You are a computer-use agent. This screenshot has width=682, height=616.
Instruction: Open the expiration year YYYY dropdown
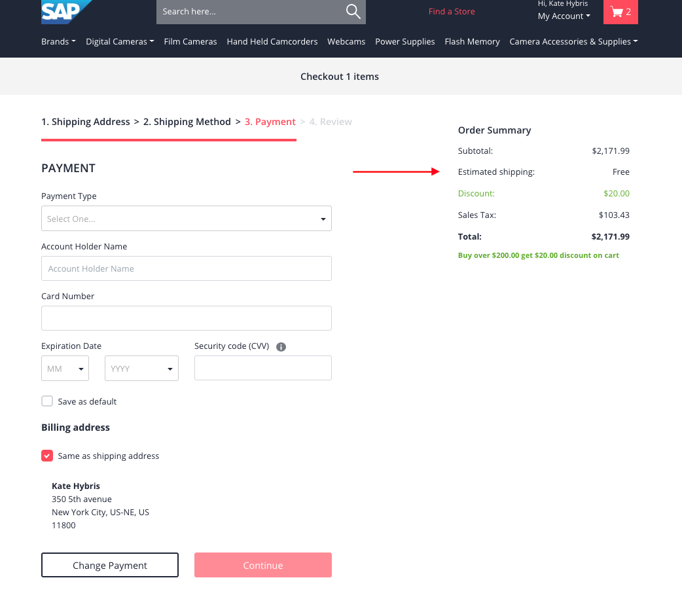point(141,369)
